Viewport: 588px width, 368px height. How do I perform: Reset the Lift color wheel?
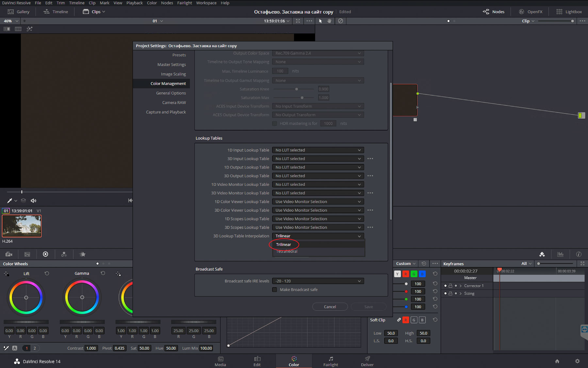(x=47, y=273)
